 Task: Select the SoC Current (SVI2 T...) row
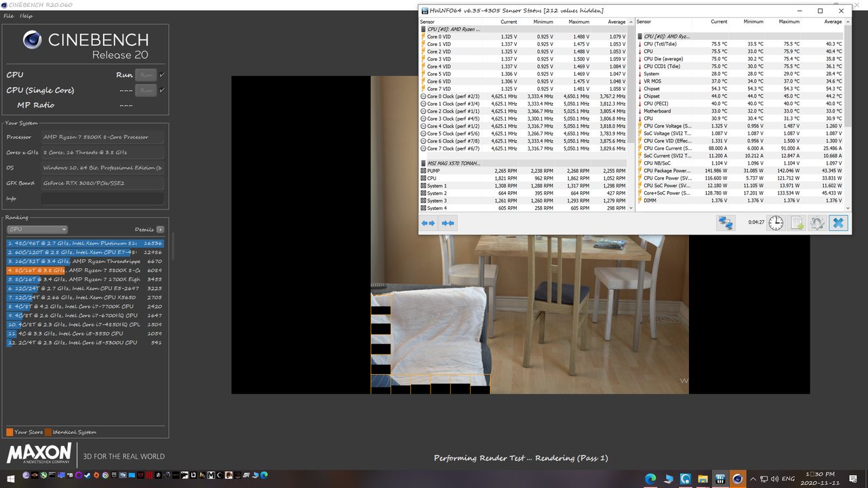click(x=741, y=156)
